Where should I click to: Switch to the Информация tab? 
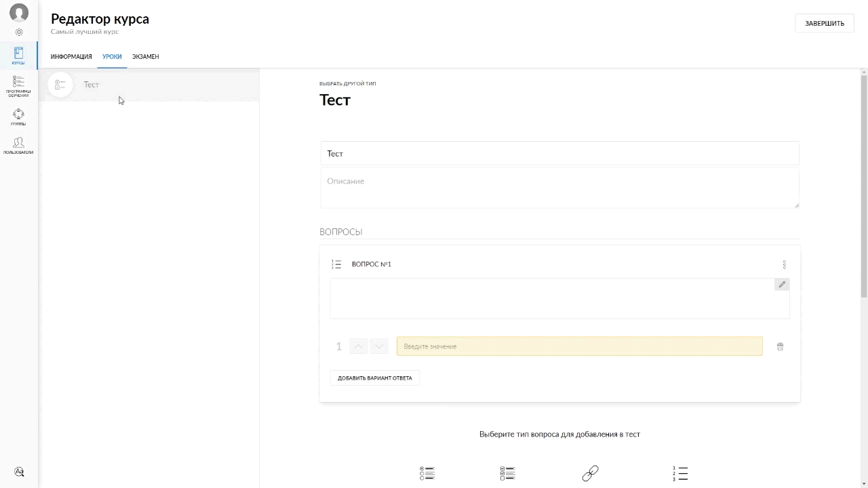click(71, 57)
